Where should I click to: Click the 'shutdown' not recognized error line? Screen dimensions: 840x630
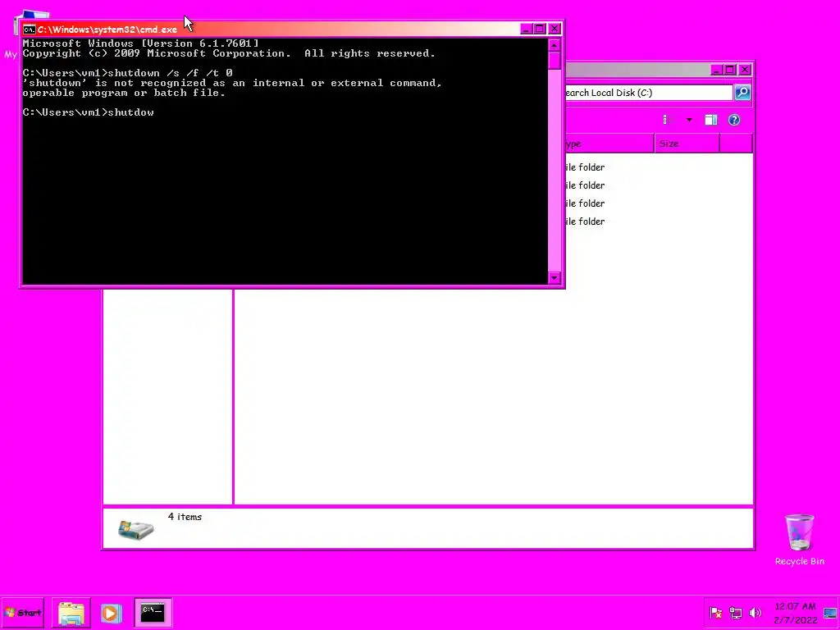(x=232, y=83)
